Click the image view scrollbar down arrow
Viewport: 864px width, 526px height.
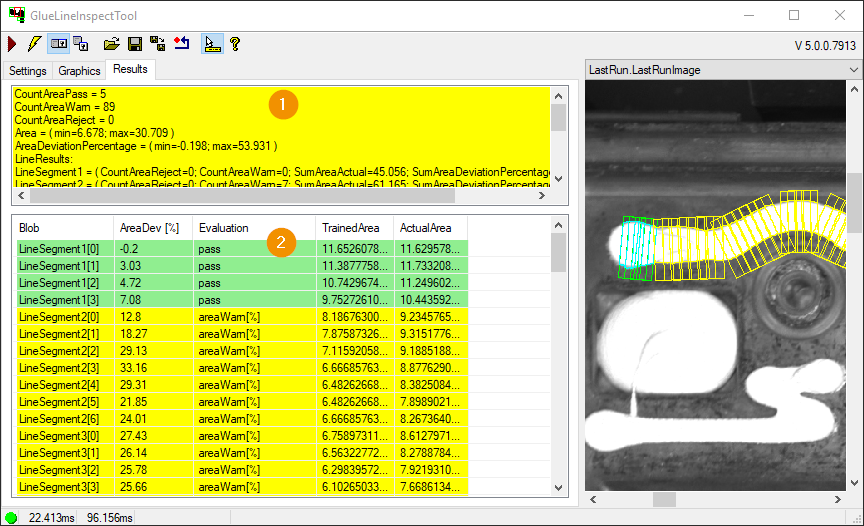[854, 483]
